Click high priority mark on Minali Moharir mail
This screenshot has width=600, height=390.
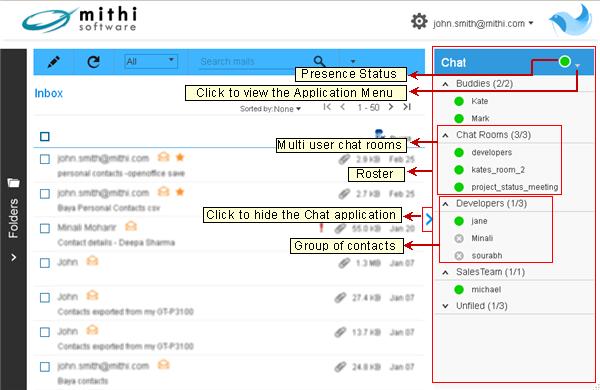pyautogui.click(x=321, y=228)
